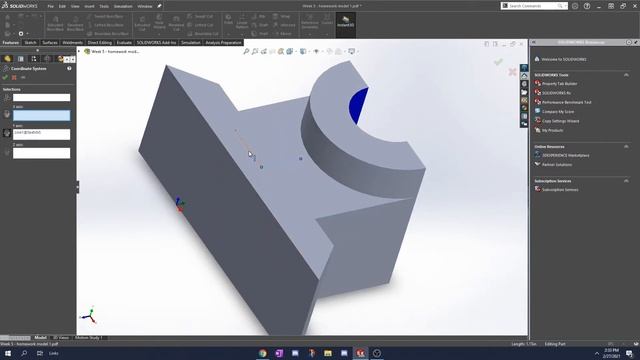
Task: Open Chrome from the taskbar
Action: click(x=262, y=353)
